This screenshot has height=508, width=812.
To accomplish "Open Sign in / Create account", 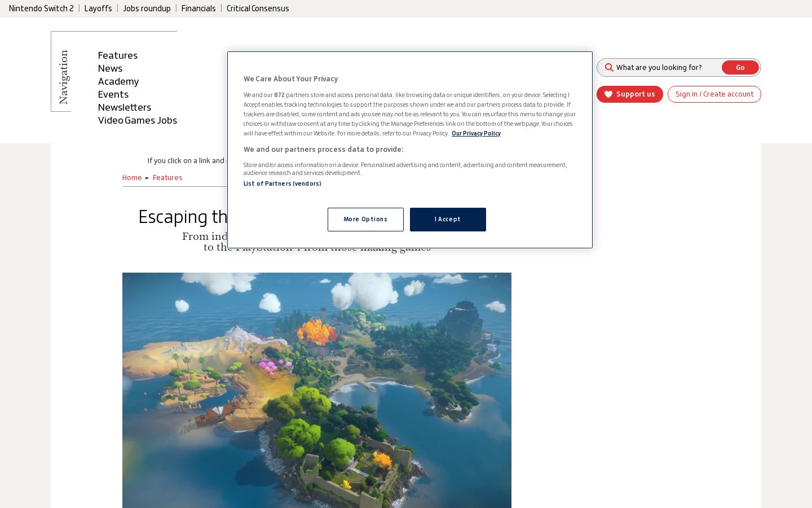I will point(714,94).
